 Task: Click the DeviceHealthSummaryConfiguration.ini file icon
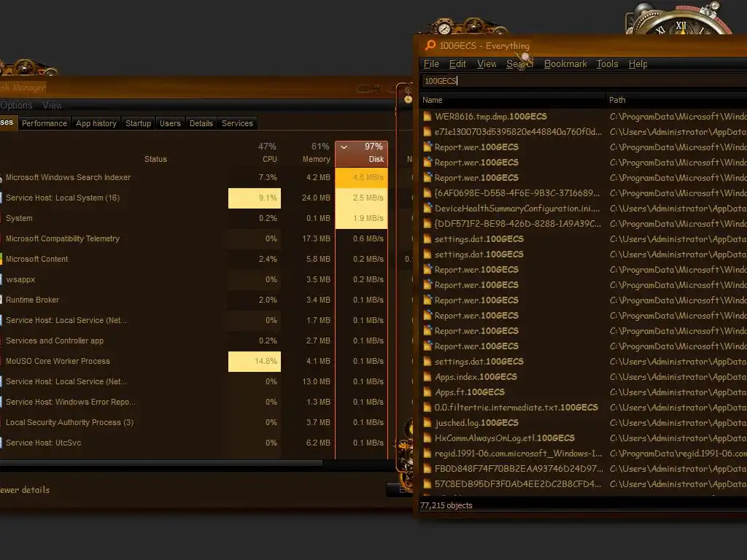click(427, 209)
